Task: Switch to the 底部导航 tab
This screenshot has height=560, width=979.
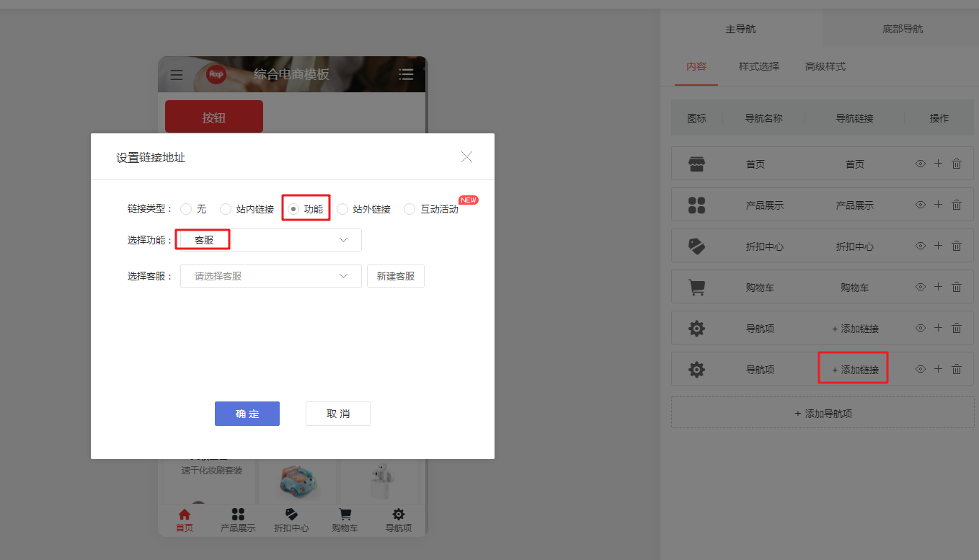Action: click(x=903, y=30)
